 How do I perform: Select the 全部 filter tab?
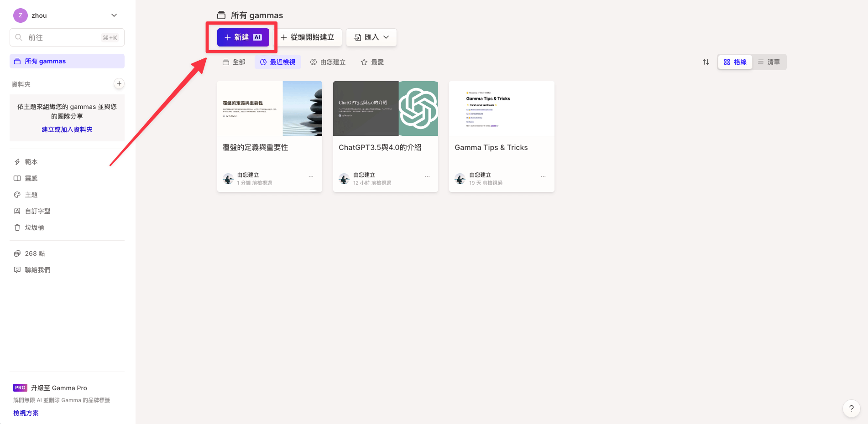(234, 62)
